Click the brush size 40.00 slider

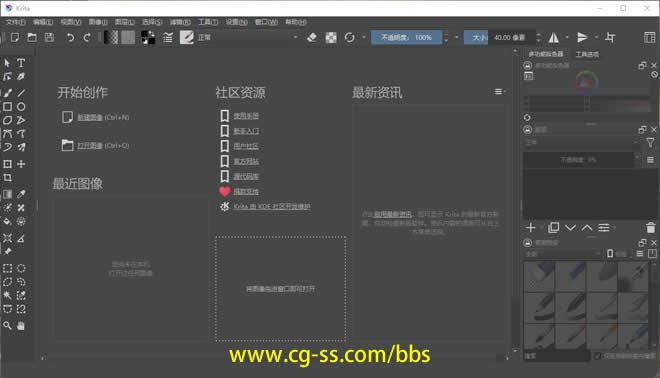click(x=499, y=37)
